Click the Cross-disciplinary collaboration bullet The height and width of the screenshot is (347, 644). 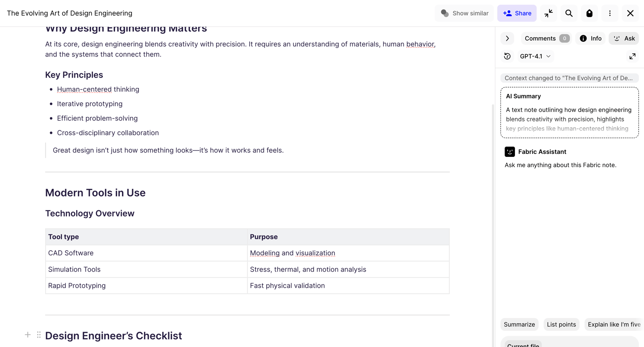(x=108, y=133)
